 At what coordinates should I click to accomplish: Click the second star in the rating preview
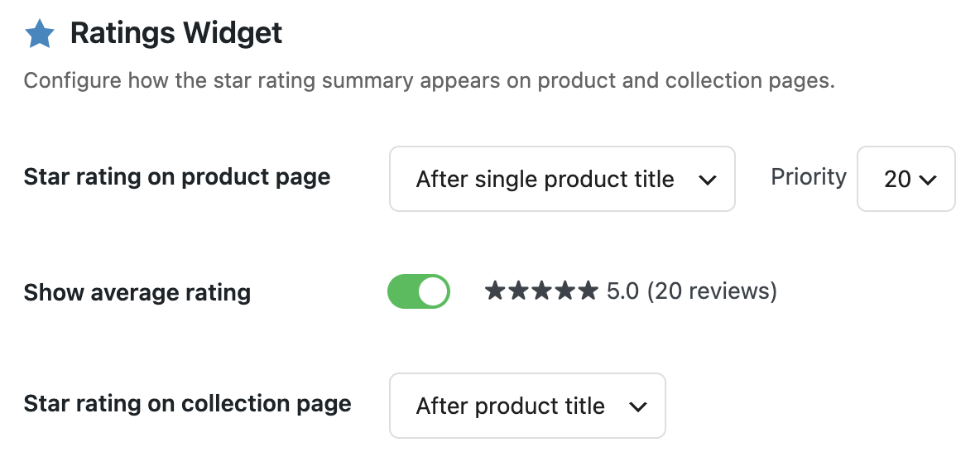click(518, 291)
